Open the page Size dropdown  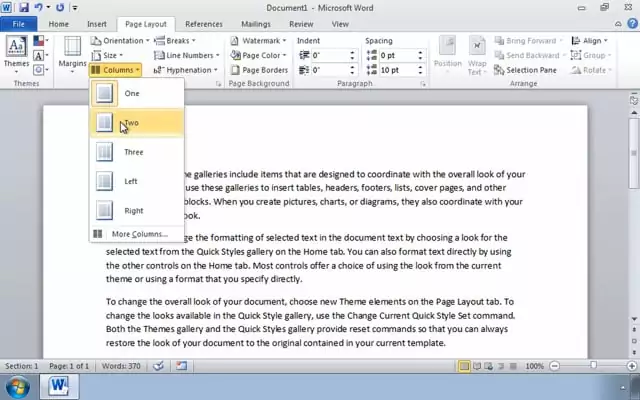tap(107, 55)
